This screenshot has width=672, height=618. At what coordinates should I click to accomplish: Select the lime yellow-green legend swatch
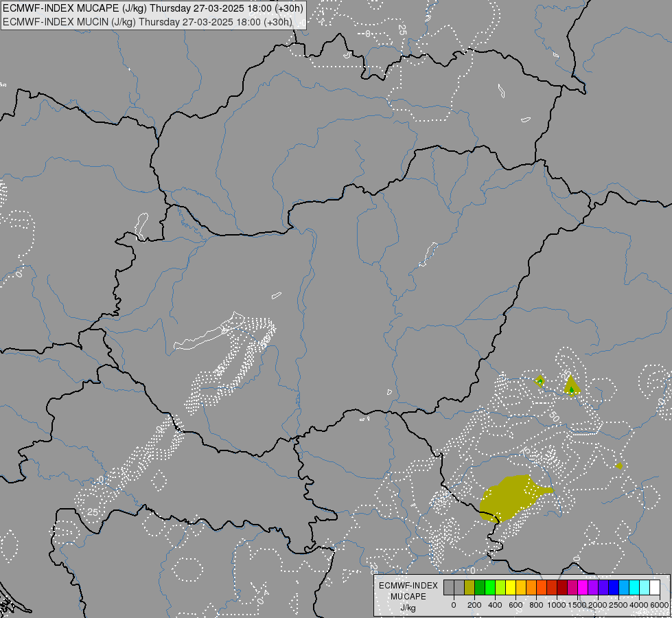coord(500,588)
